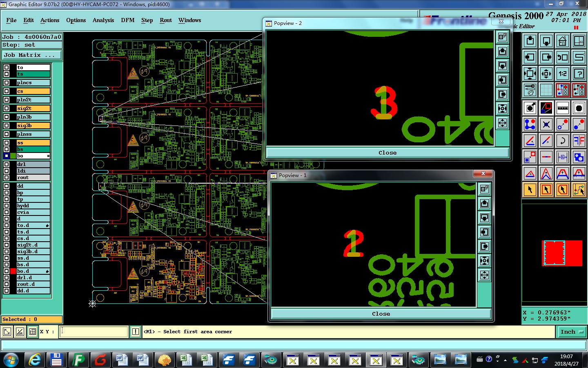588x368 pixels.
Task: Toggle checkbox for layer 'drl'
Action: (7, 164)
